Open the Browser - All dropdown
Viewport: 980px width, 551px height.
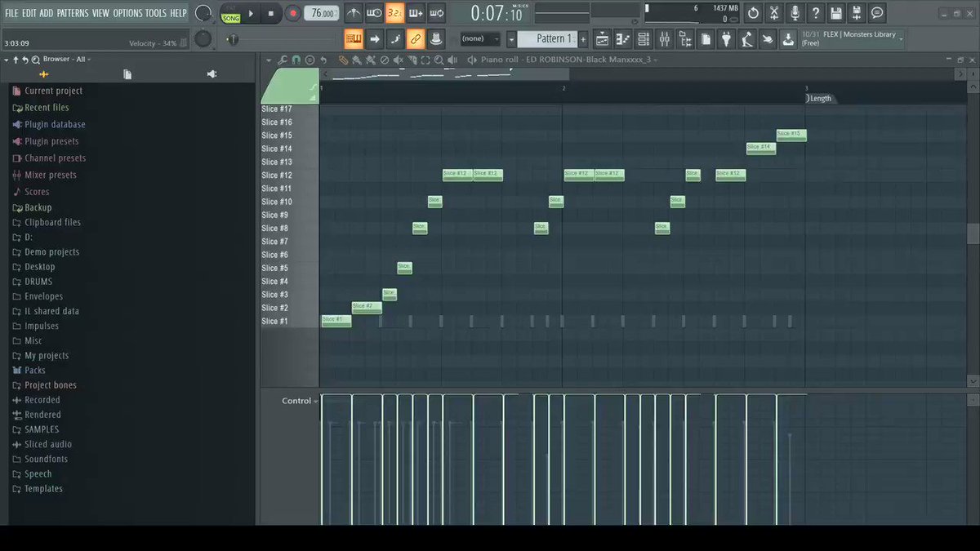(x=66, y=60)
